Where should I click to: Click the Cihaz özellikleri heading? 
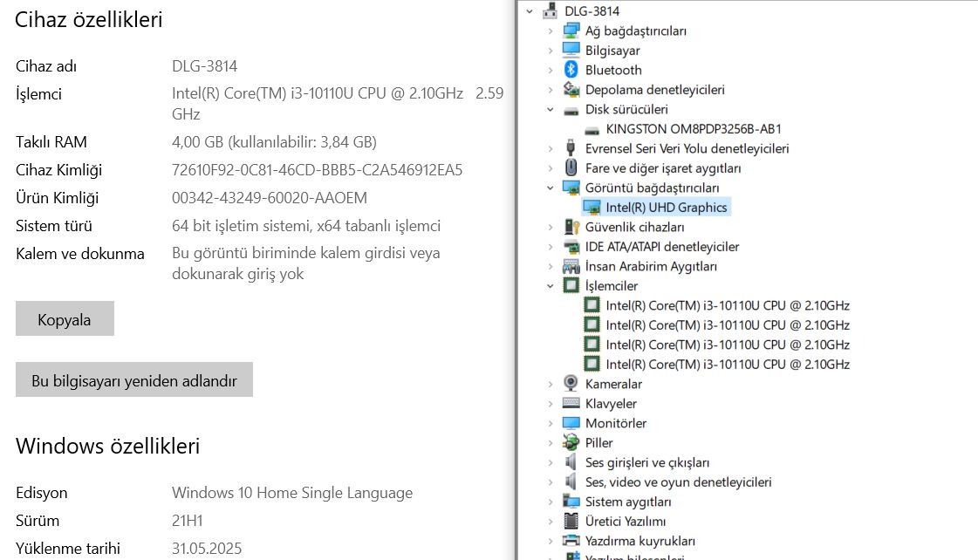(x=89, y=20)
